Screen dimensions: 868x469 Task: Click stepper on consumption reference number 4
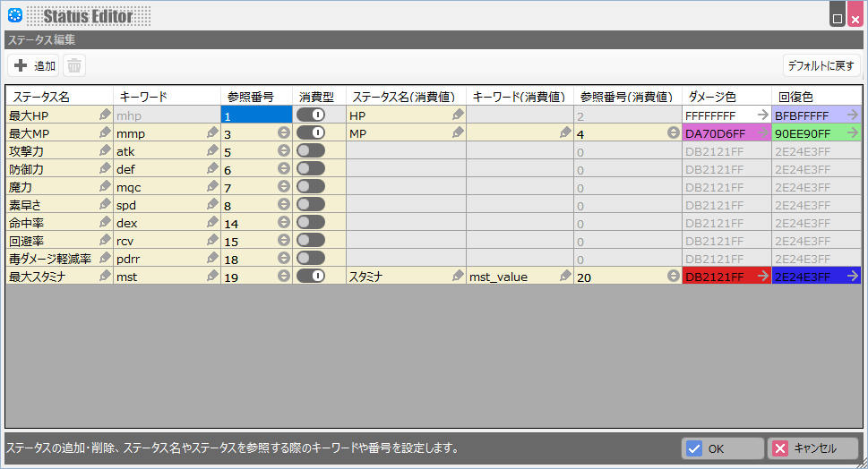(673, 133)
